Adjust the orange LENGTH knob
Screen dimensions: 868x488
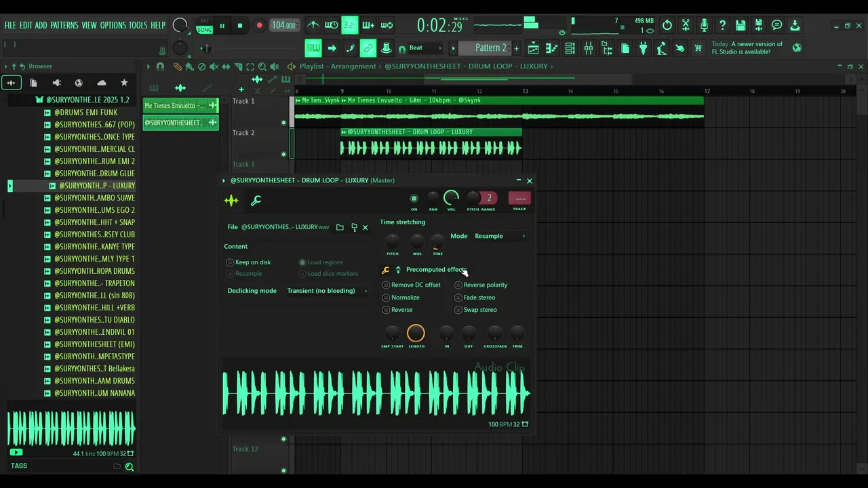point(416,333)
